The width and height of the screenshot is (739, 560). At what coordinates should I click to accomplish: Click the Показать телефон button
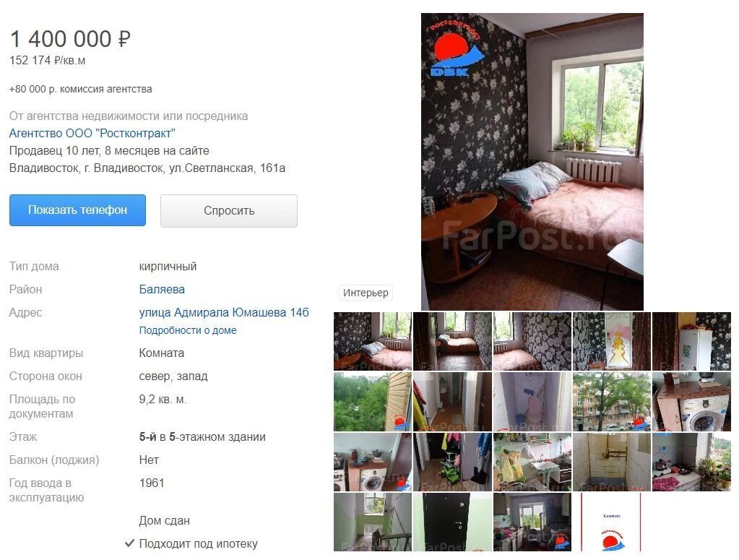[x=77, y=210]
